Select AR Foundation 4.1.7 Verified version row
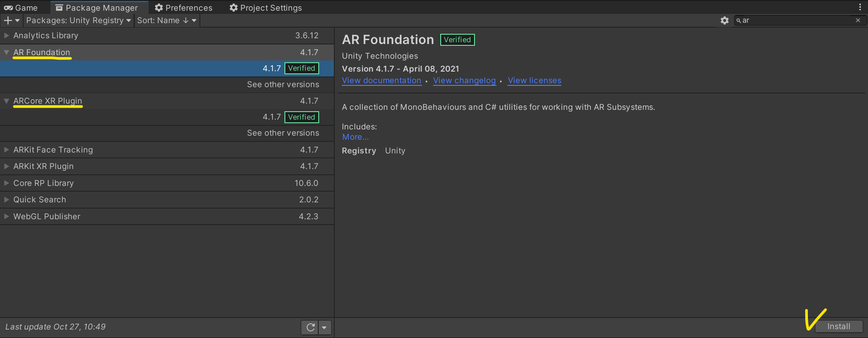The width and height of the screenshot is (868, 338). [167, 68]
